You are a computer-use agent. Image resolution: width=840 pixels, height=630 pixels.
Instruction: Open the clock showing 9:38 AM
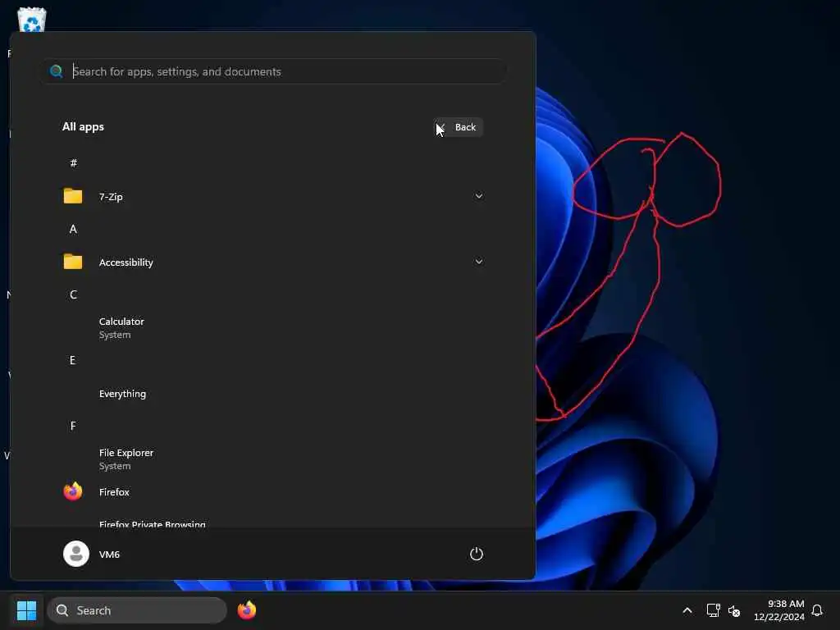coord(779,610)
